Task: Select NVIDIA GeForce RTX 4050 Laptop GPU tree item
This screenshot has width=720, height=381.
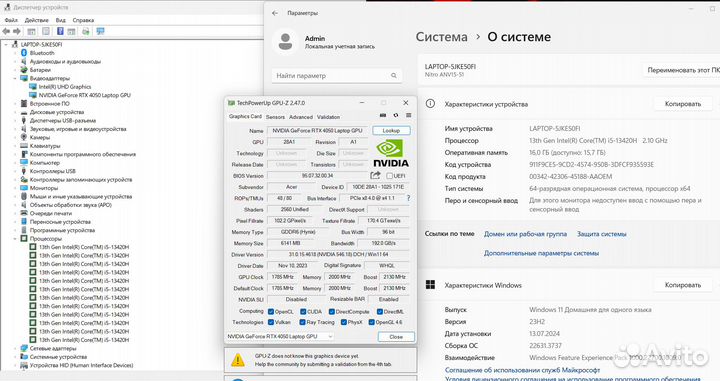Action: pos(84,95)
